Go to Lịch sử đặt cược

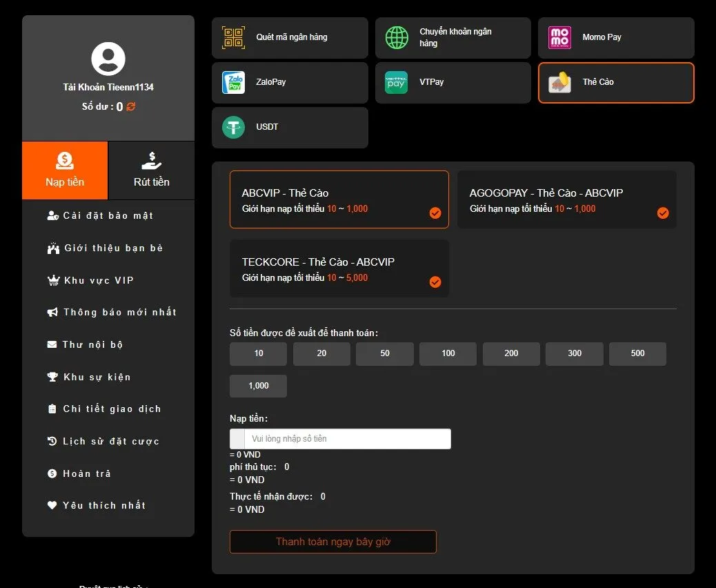click(x=110, y=441)
